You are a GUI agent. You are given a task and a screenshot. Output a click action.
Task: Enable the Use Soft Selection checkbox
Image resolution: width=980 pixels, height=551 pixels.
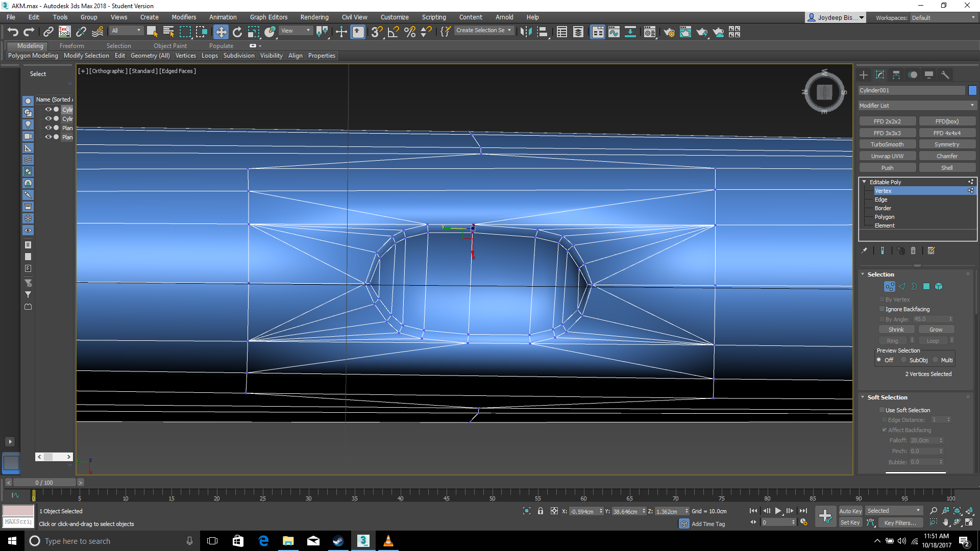click(882, 410)
